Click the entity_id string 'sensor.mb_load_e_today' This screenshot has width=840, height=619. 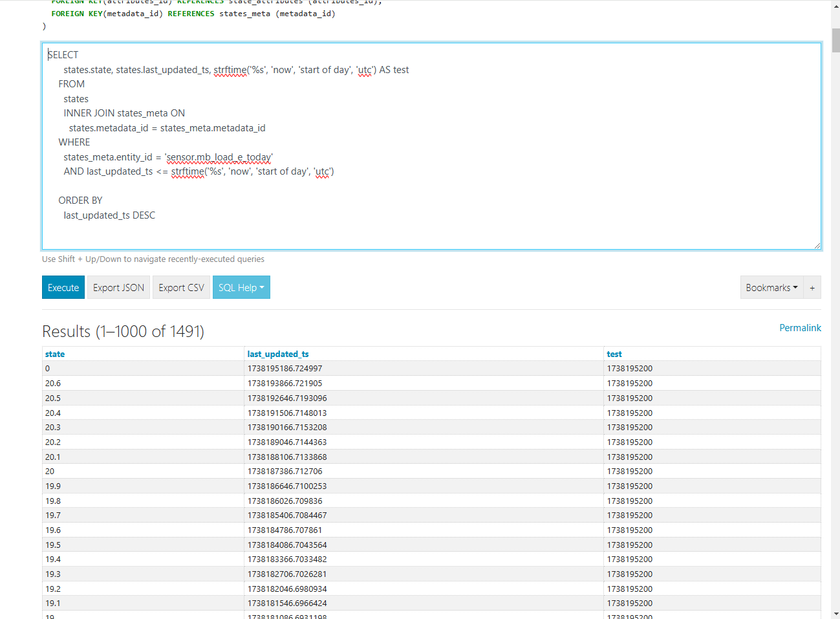coord(218,157)
